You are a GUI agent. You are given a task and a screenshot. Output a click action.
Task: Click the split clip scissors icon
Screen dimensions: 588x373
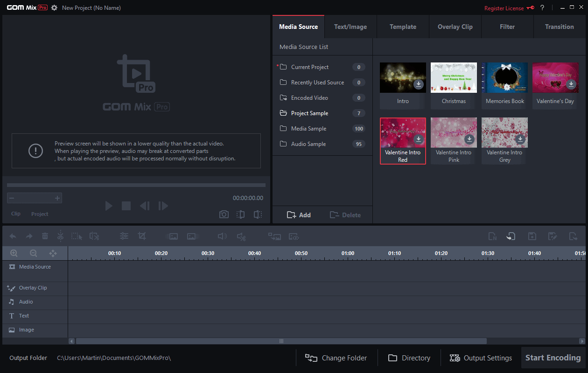[x=60, y=236]
